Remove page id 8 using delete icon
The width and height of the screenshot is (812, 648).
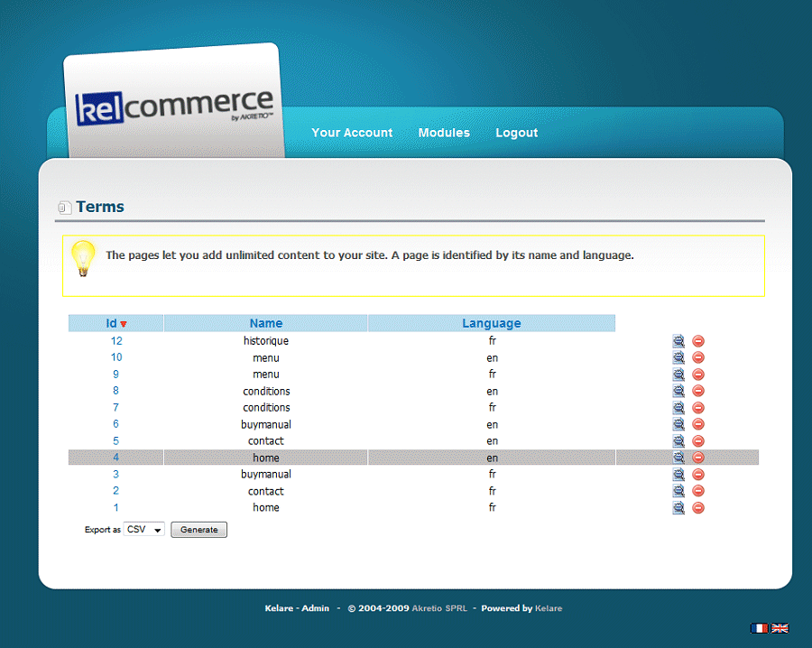point(698,392)
